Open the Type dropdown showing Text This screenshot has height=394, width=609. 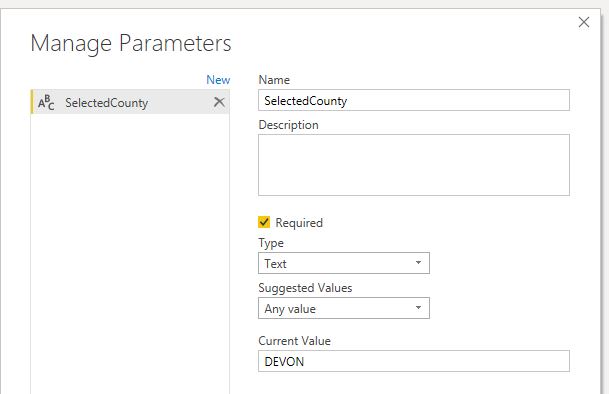point(344,263)
